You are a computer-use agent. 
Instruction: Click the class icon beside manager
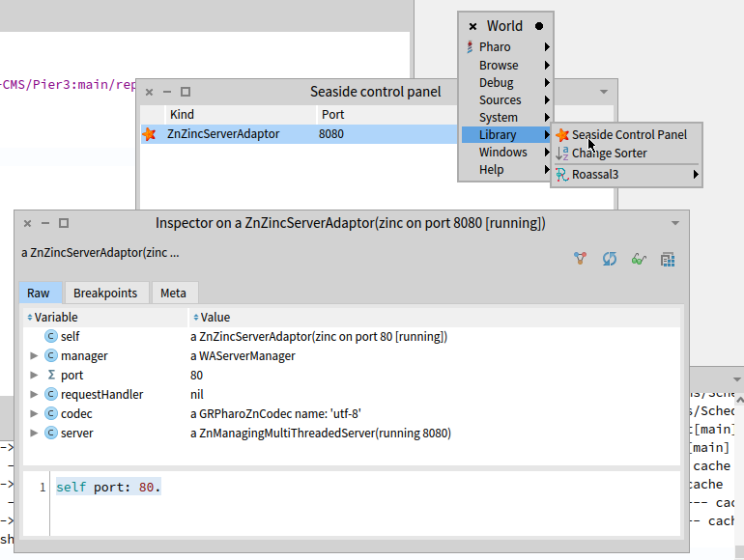point(51,355)
